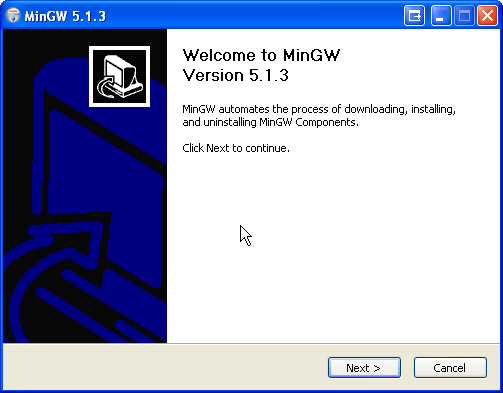This screenshot has width=503, height=393.
Task: Click the "Click Next to continue." instruction text
Action: [x=236, y=148]
